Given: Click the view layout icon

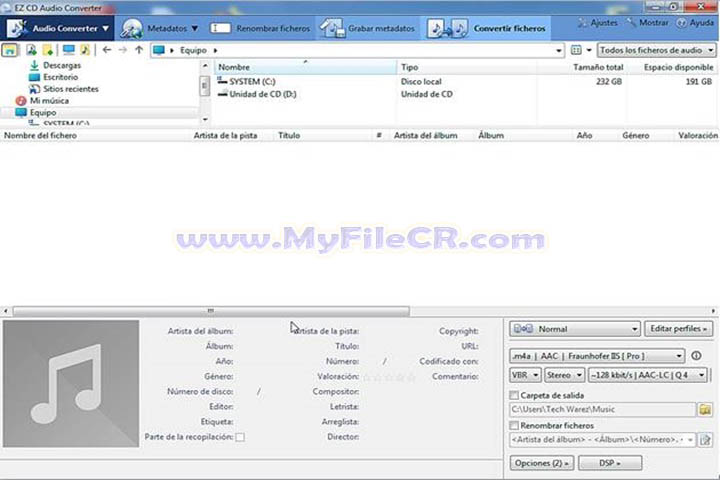Looking at the screenshot, I should [x=576, y=50].
